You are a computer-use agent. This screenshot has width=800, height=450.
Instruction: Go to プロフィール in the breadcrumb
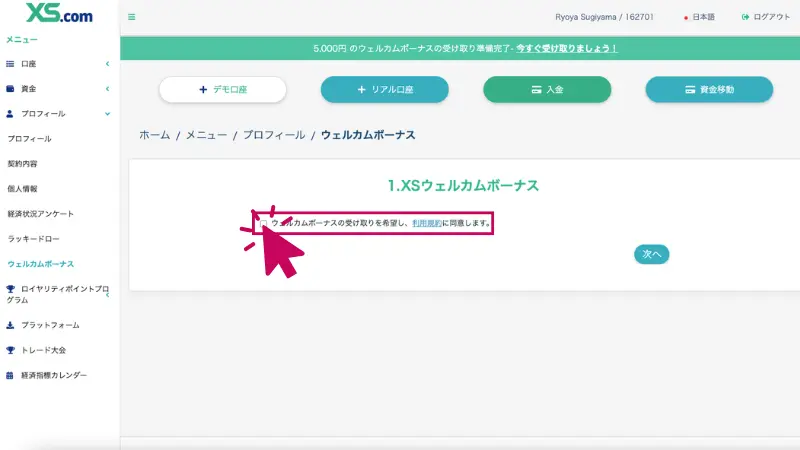point(274,135)
